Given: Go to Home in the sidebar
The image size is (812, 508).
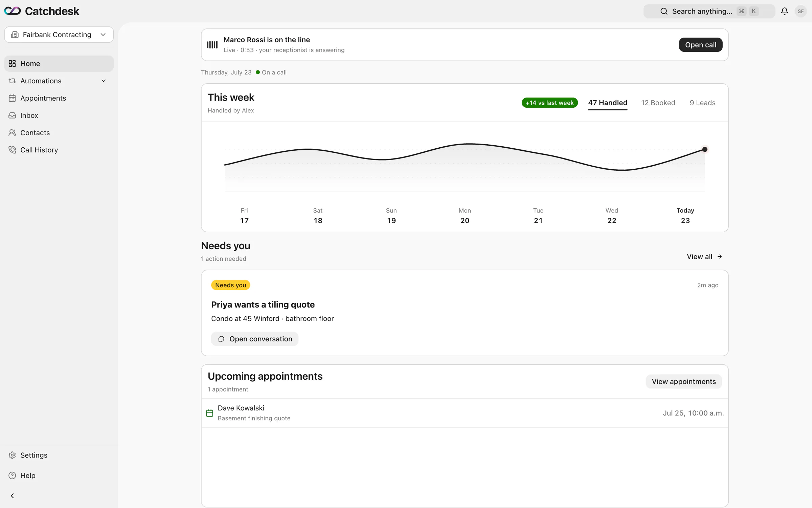Looking at the screenshot, I should coord(59,64).
